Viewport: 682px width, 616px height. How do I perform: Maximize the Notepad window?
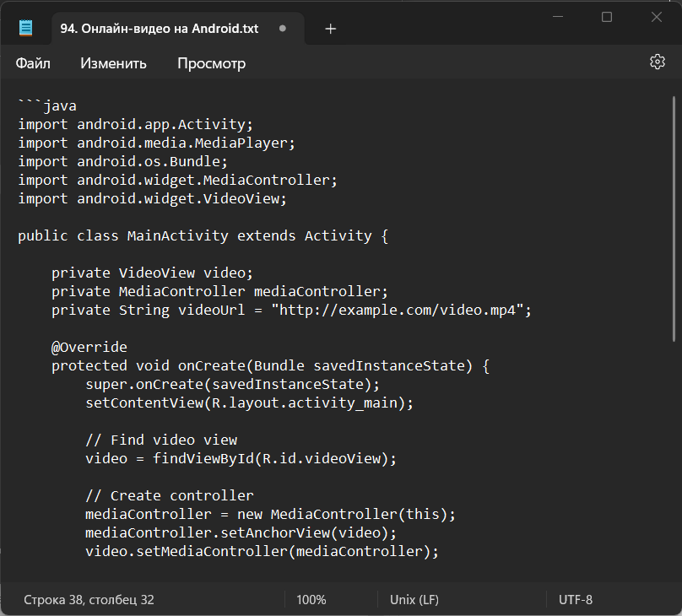point(607,18)
